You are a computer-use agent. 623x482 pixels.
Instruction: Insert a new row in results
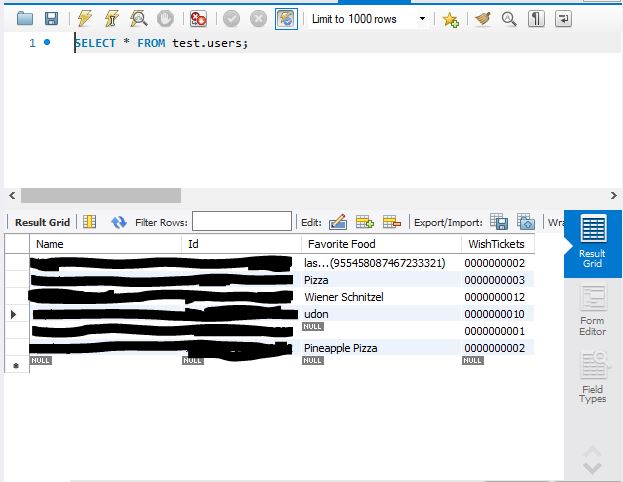364,222
